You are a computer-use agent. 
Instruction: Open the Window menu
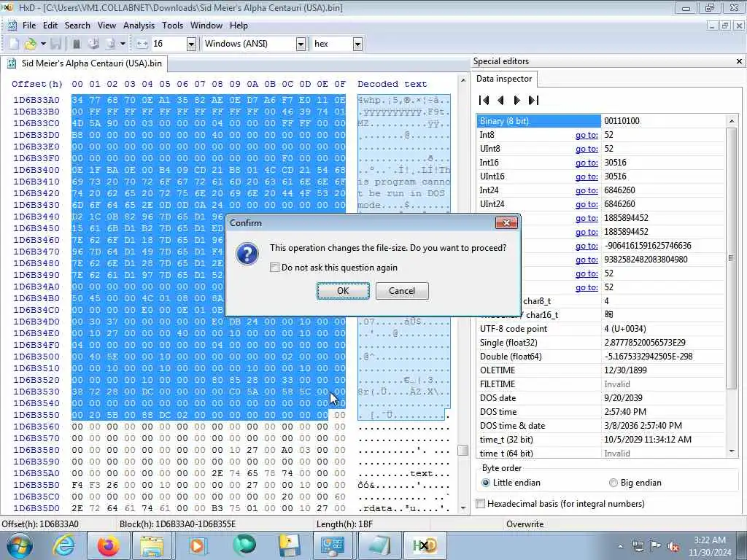[206, 26]
